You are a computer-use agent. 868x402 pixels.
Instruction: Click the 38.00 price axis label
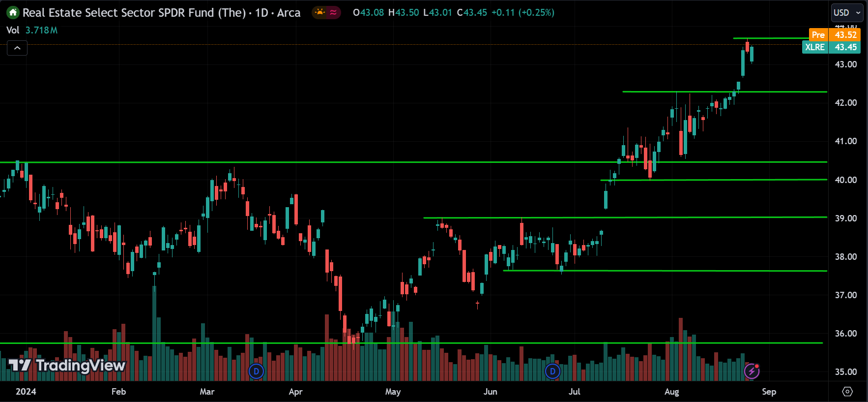click(x=846, y=257)
